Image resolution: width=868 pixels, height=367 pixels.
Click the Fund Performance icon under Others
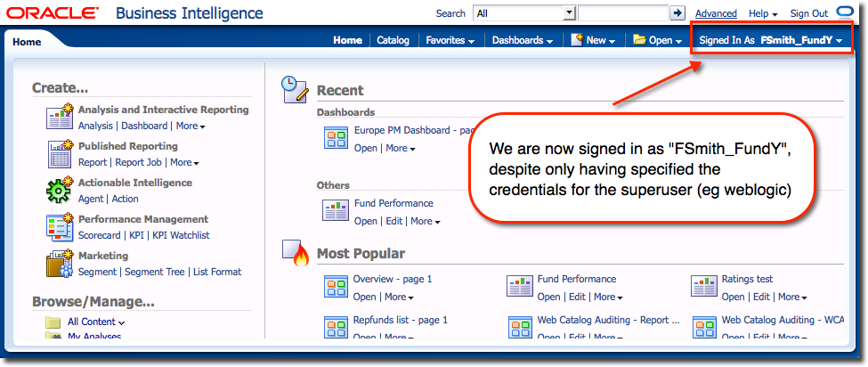point(337,211)
